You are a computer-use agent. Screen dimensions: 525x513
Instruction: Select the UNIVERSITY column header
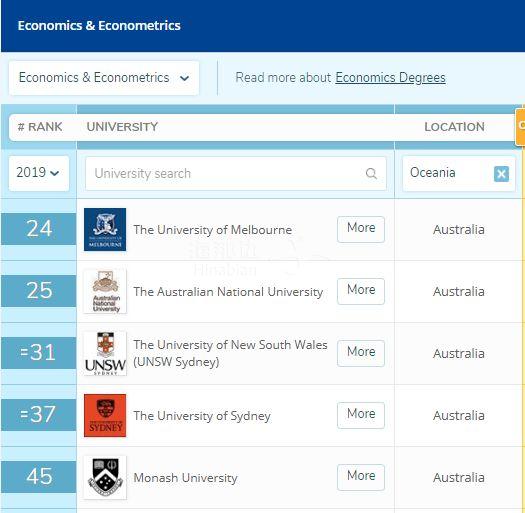(x=122, y=127)
